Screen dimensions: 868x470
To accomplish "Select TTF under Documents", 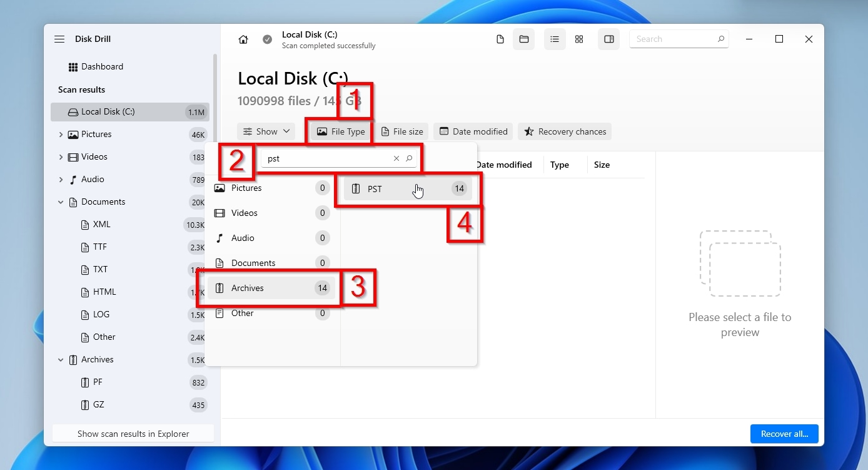I will 100,247.
